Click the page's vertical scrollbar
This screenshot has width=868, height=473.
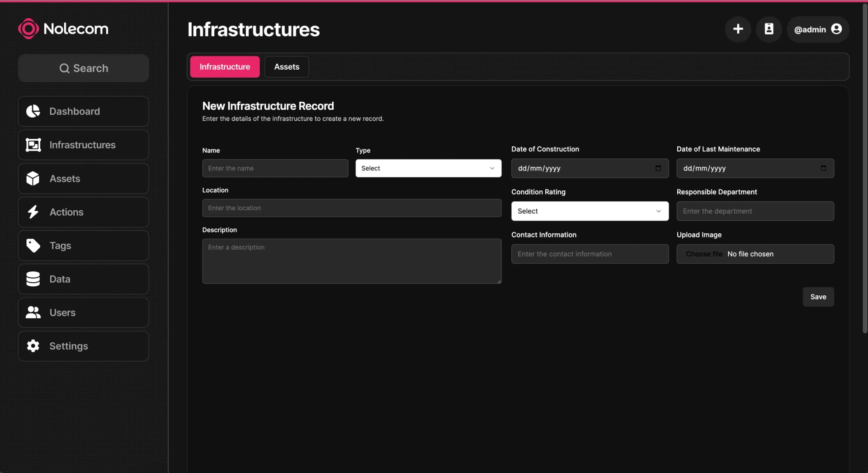coord(864,167)
